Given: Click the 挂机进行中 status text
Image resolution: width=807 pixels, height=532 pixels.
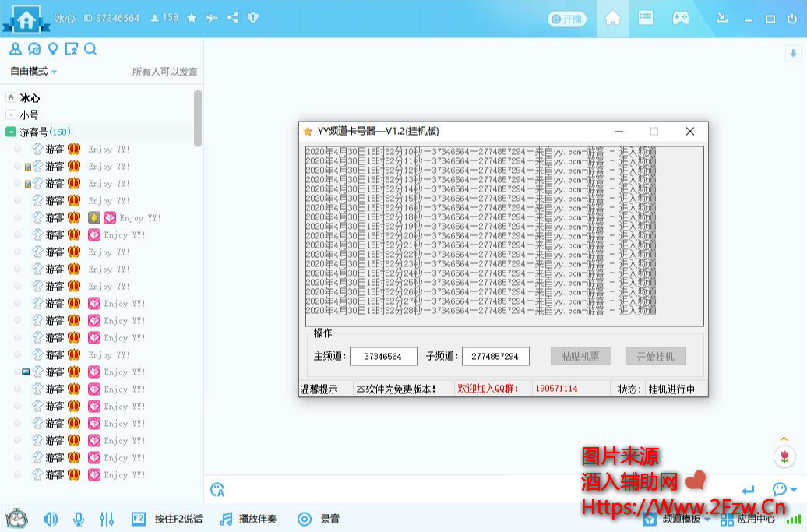Looking at the screenshot, I should (x=671, y=389).
